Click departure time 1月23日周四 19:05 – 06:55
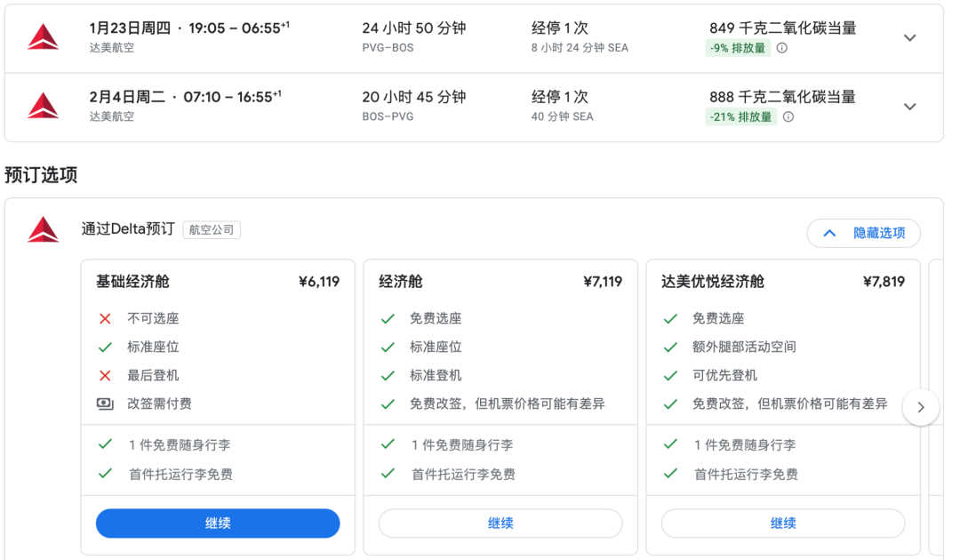The height and width of the screenshot is (560, 960). 189,28
